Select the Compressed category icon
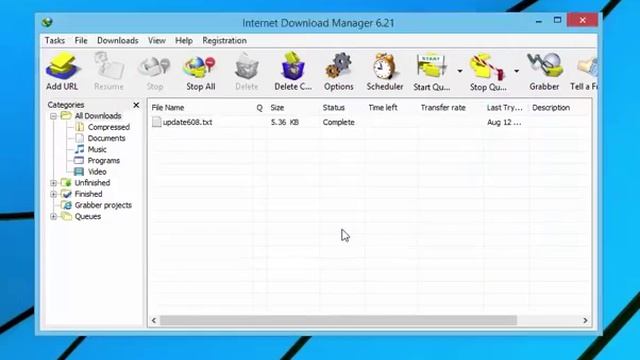 [80, 127]
